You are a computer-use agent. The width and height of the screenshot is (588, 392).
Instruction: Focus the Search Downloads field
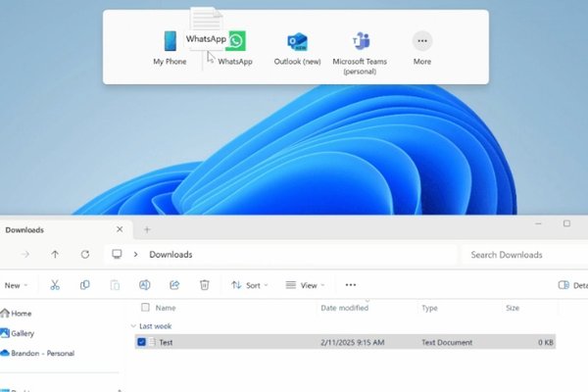coord(525,255)
